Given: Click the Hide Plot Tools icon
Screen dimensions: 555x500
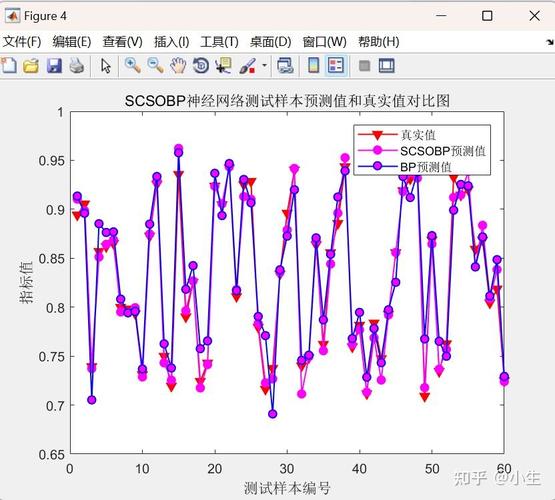Looking at the screenshot, I should point(365,66).
